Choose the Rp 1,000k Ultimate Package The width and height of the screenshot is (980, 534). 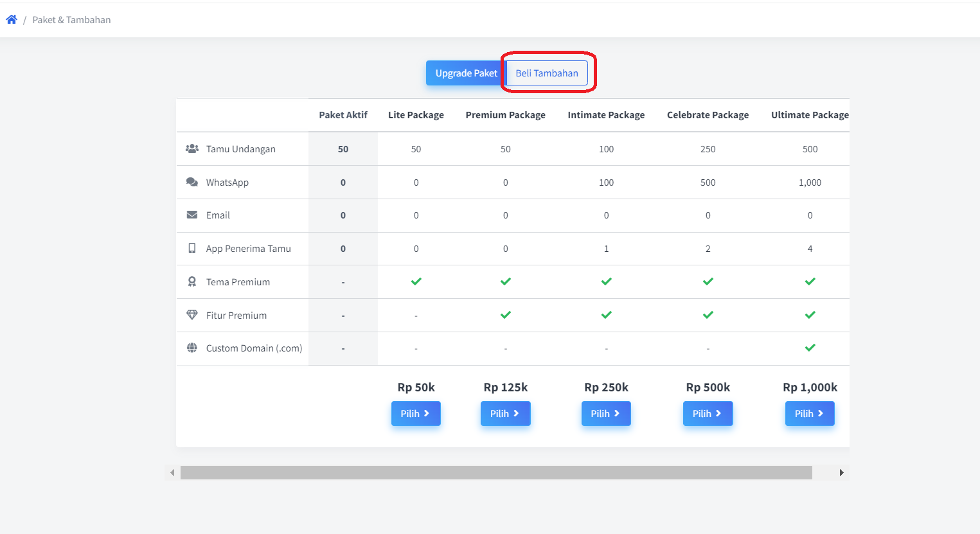pyautogui.click(x=810, y=413)
